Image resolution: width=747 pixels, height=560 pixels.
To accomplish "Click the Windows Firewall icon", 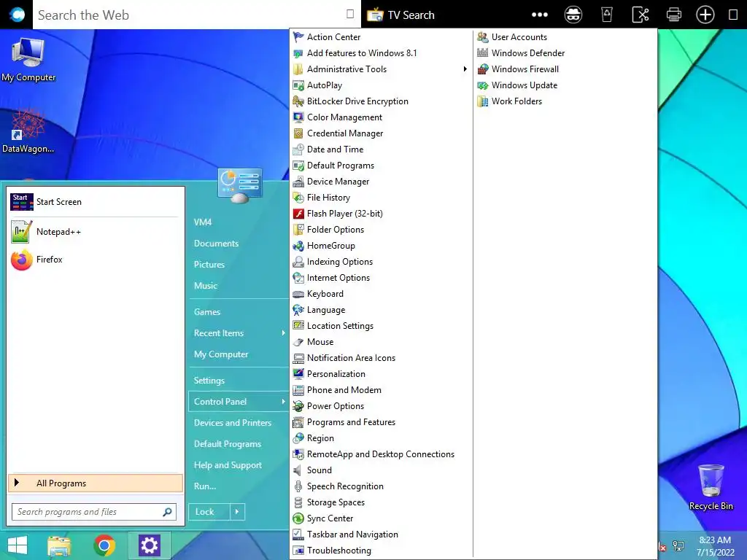I will 483,69.
